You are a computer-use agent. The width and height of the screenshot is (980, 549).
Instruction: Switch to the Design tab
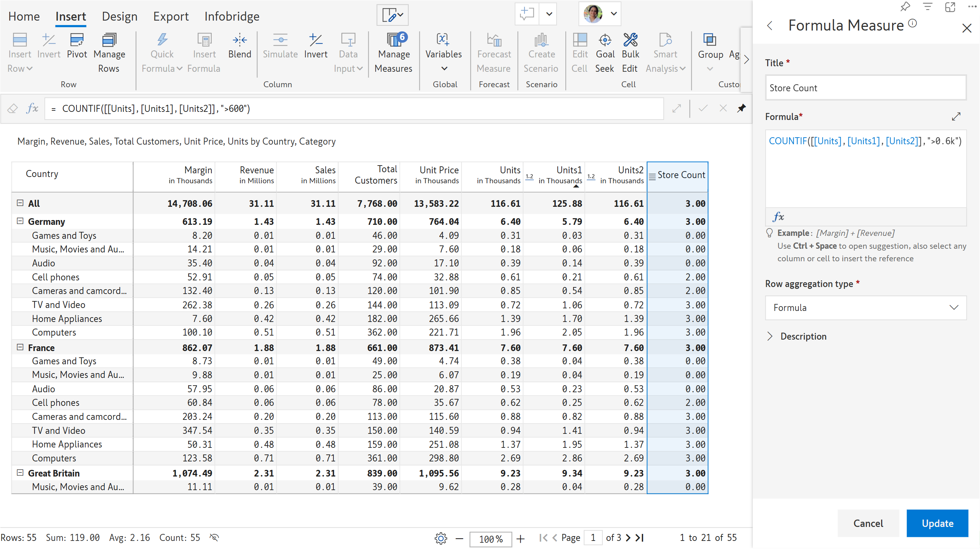(x=119, y=16)
